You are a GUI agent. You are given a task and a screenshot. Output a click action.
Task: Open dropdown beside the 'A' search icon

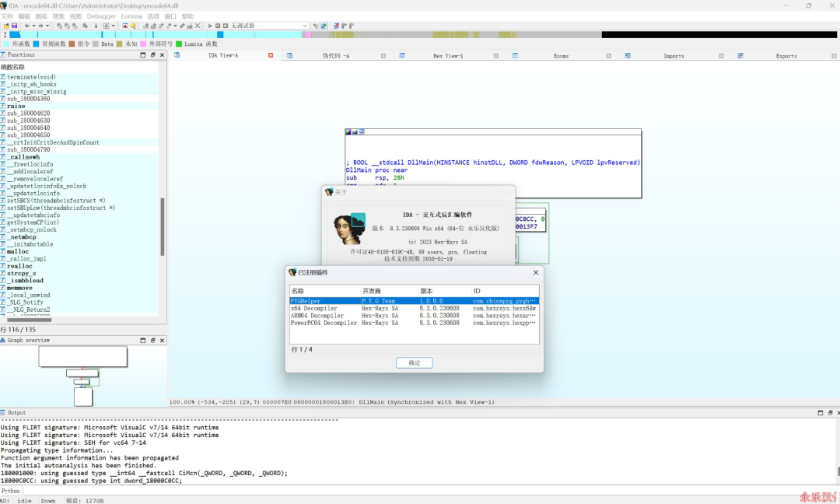click(113, 26)
